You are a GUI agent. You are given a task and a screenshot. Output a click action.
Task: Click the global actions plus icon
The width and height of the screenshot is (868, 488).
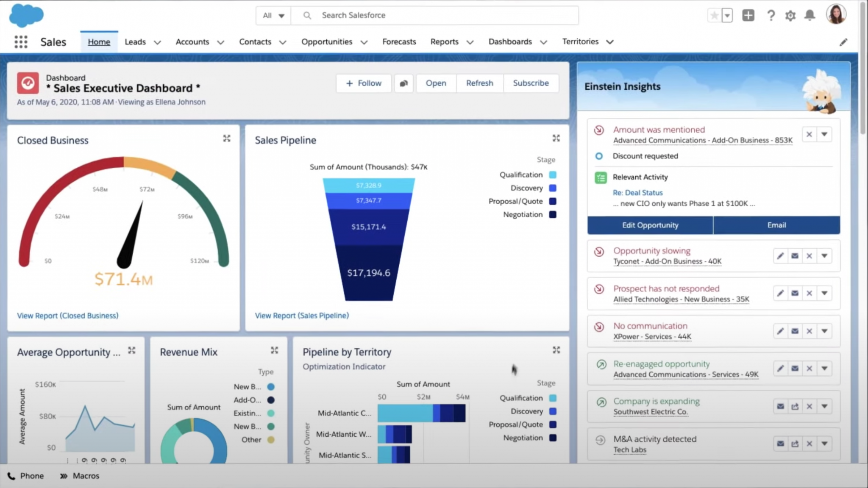click(x=748, y=16)
